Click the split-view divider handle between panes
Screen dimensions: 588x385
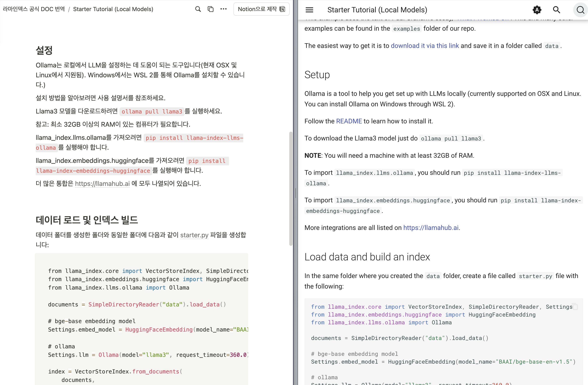(295, 193)
